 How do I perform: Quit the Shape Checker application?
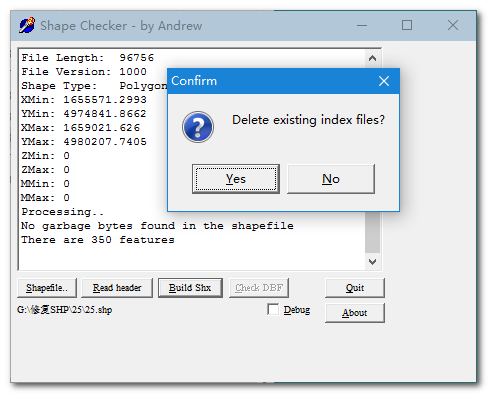coord(355,288)
